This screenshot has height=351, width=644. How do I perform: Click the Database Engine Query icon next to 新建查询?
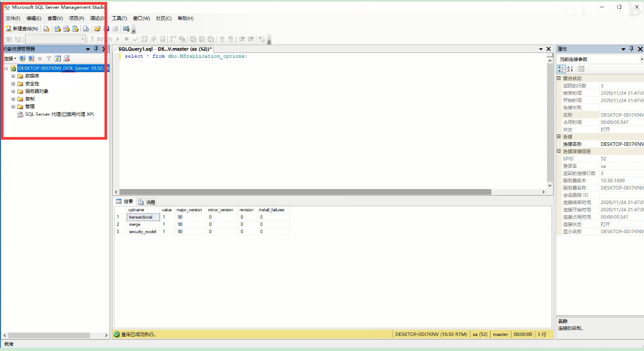(x=46, y=29)
